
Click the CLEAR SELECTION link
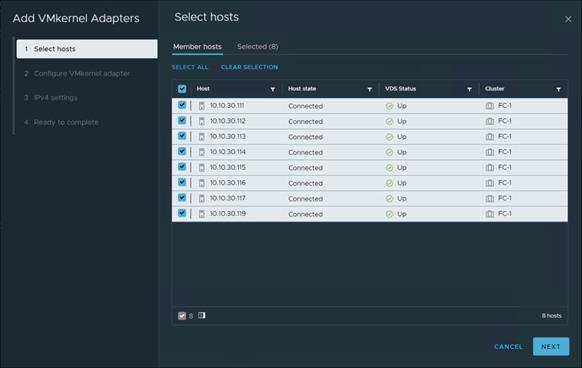click(x=249, y=67)
